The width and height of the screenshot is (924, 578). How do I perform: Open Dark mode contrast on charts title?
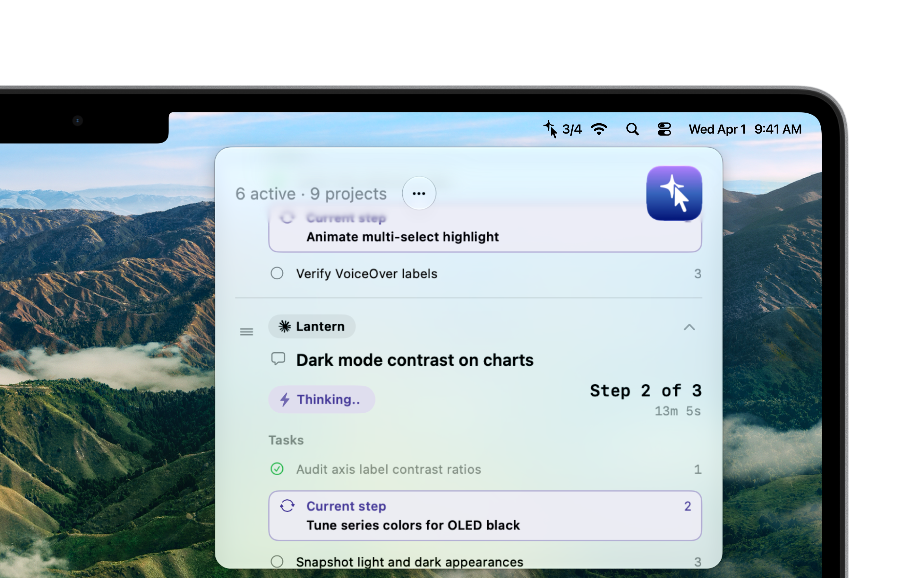click(x=415, y=360)
